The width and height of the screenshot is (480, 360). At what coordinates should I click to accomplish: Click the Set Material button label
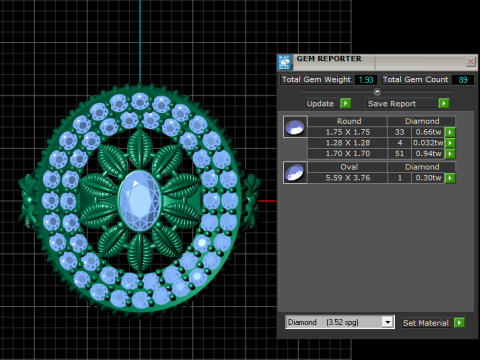[426, 323]
